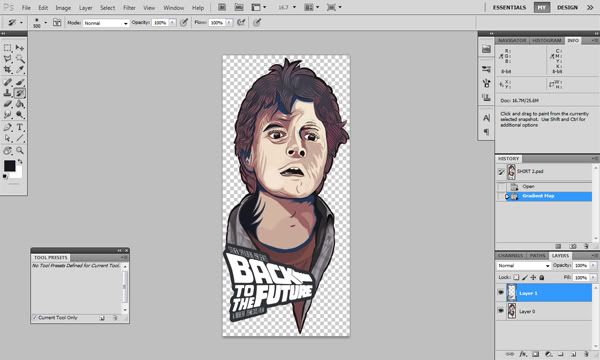Toggle lock transparent pixels
This screenshot has height=360, width=600.
click(516, 277)
